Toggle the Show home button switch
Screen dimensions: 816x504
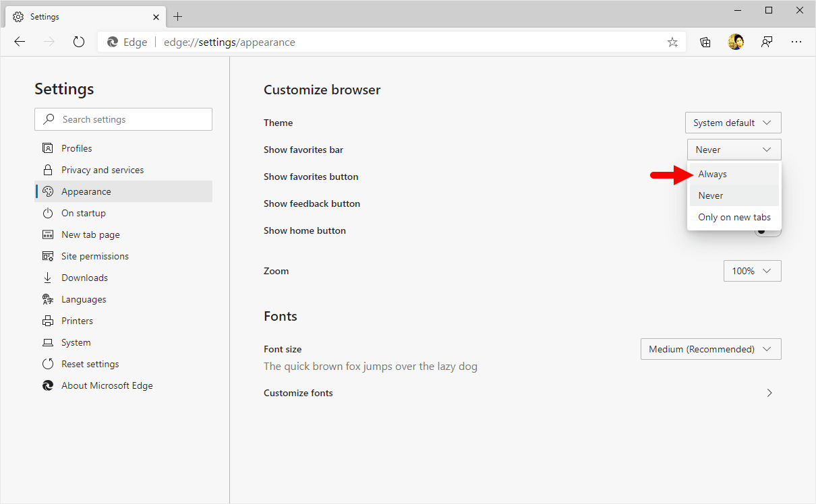point(767,230)
